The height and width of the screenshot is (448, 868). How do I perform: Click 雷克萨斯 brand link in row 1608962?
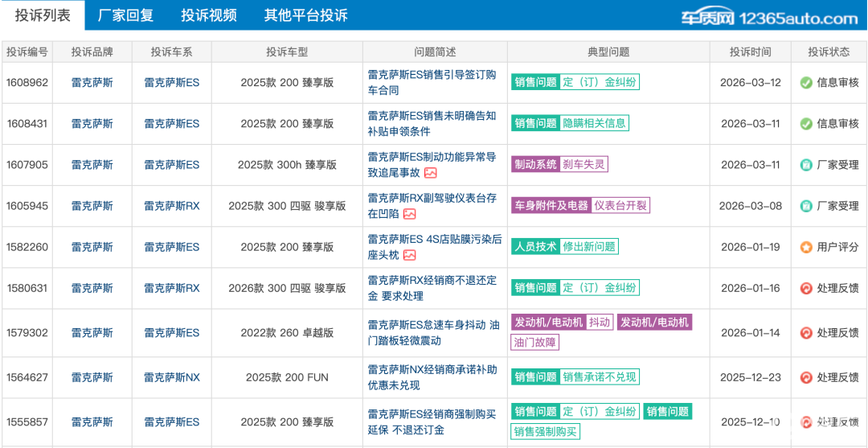(x=92, y=83)
